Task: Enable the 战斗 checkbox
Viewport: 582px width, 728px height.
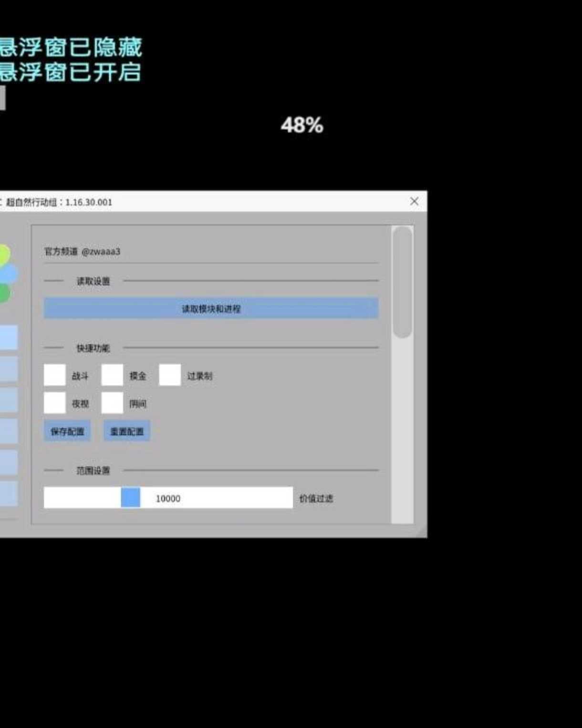Action: [55, 375]
